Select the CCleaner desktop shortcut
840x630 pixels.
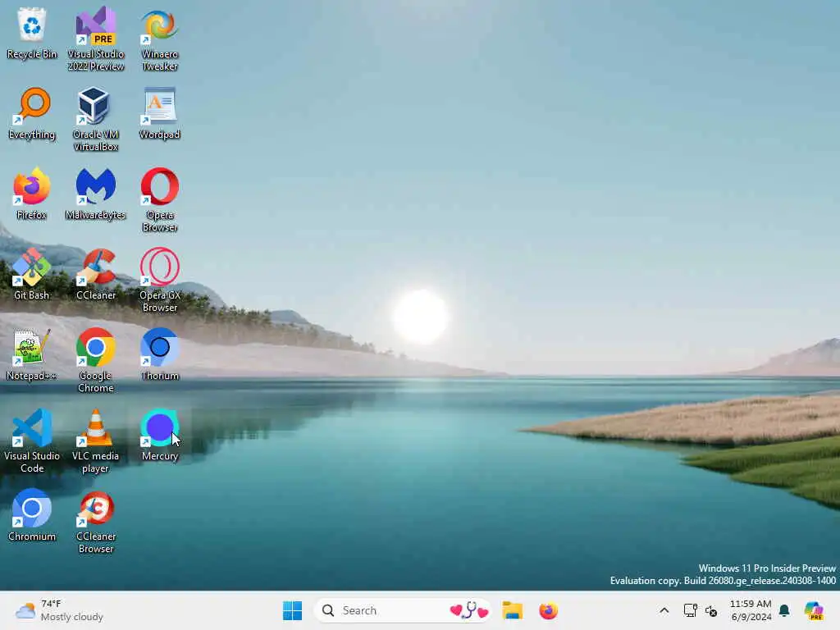click(95, 275)
